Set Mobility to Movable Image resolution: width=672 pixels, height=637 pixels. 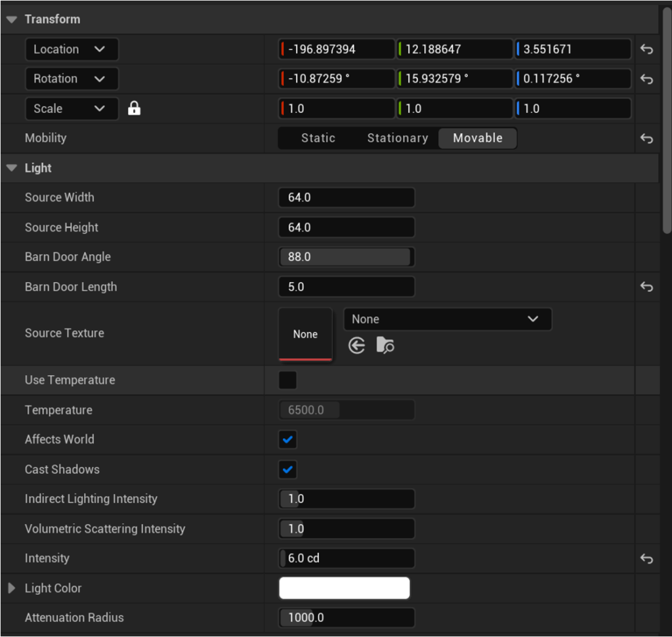click(478, 138)
